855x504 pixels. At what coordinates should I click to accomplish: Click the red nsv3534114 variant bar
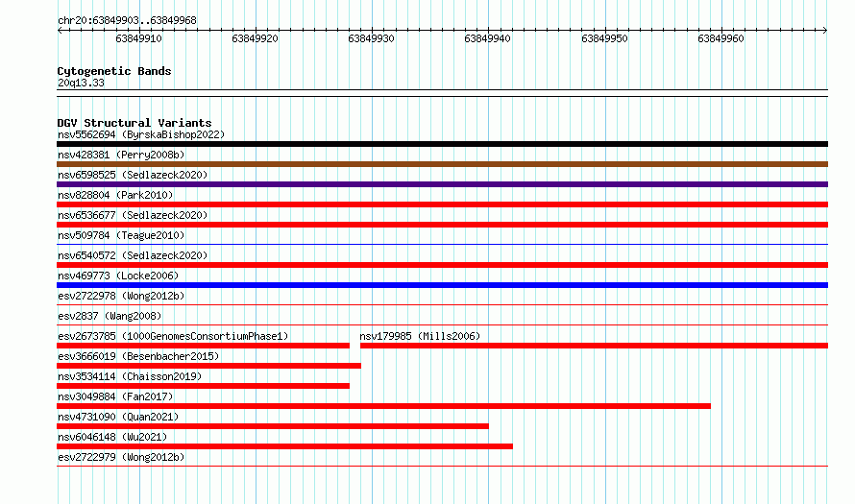coord(203,386)
